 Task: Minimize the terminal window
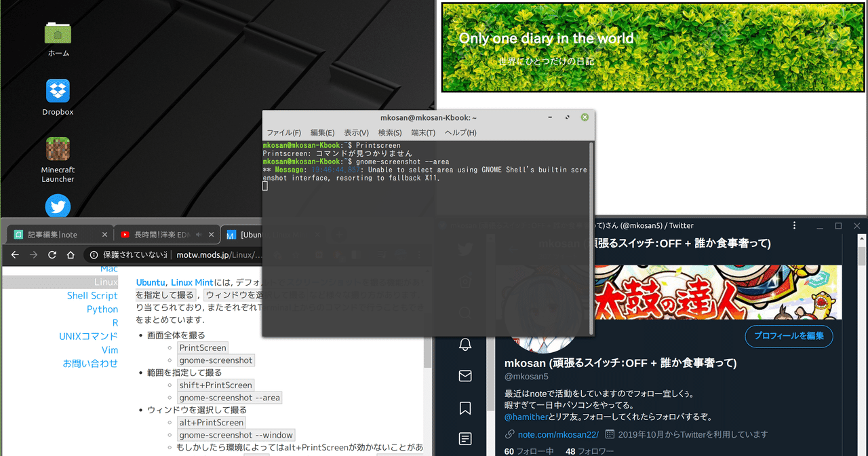coord(550,117)
